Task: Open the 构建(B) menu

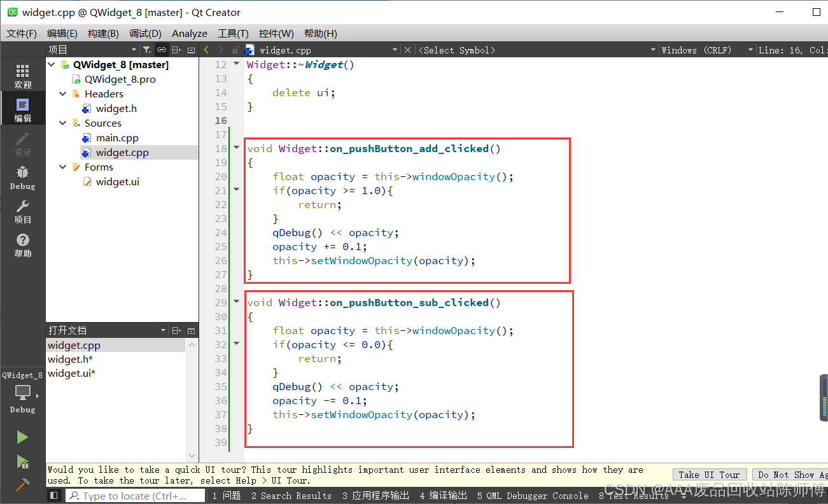Action: [x=103, y=33]
